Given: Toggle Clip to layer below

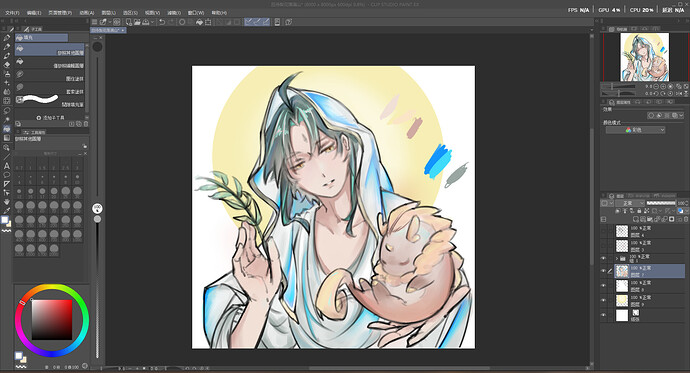Looking at the screenshot, I should point(618,211).
